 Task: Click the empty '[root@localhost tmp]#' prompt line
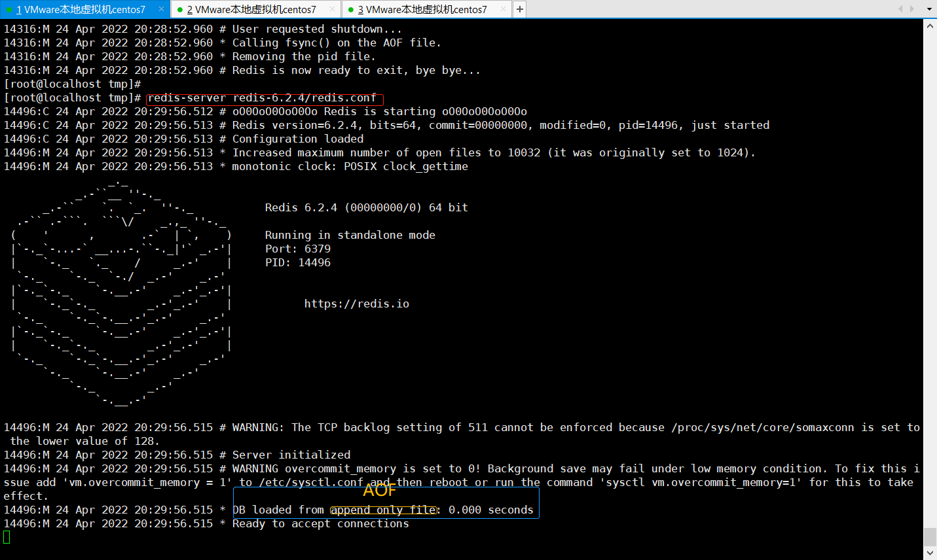[72, 84]
